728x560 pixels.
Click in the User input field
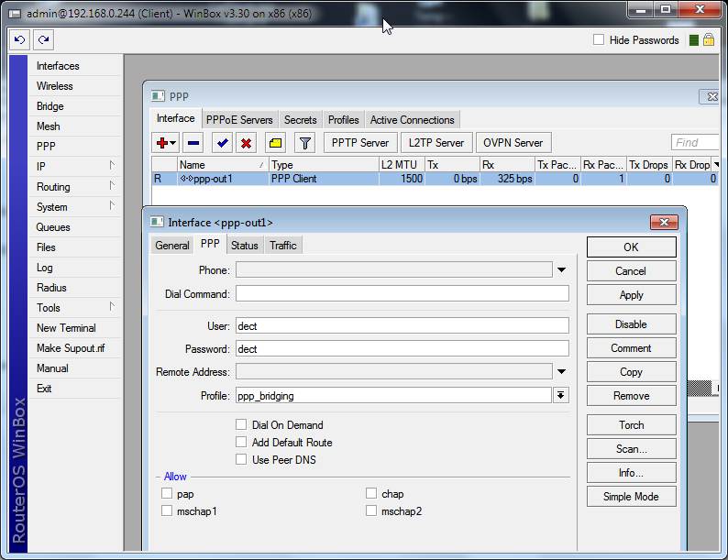click(x=403, y=325)
